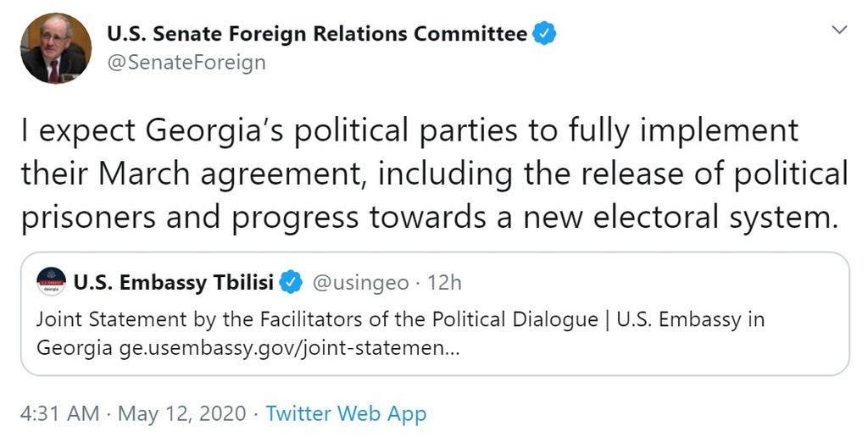Click the word Georgia in quoted tweet
The width and height of the screenshot is (868, 437).
point(75,348)
